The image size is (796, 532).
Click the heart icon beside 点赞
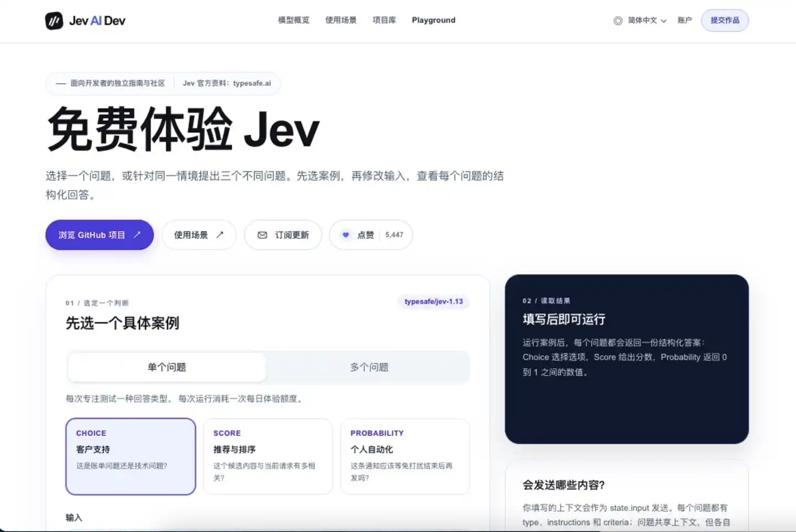tap(346, 235)
